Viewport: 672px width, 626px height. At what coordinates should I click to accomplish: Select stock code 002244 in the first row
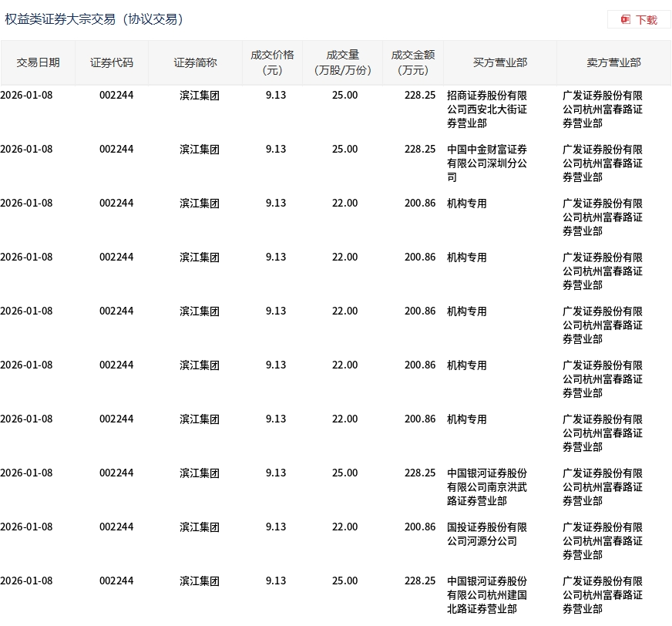pos(116,95)
